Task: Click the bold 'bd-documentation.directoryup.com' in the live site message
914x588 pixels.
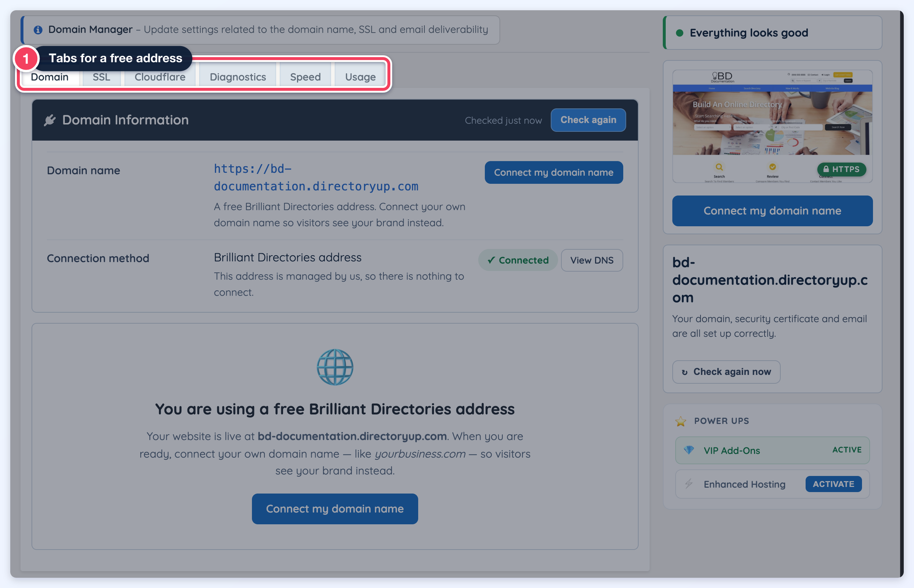Action: 352,436
